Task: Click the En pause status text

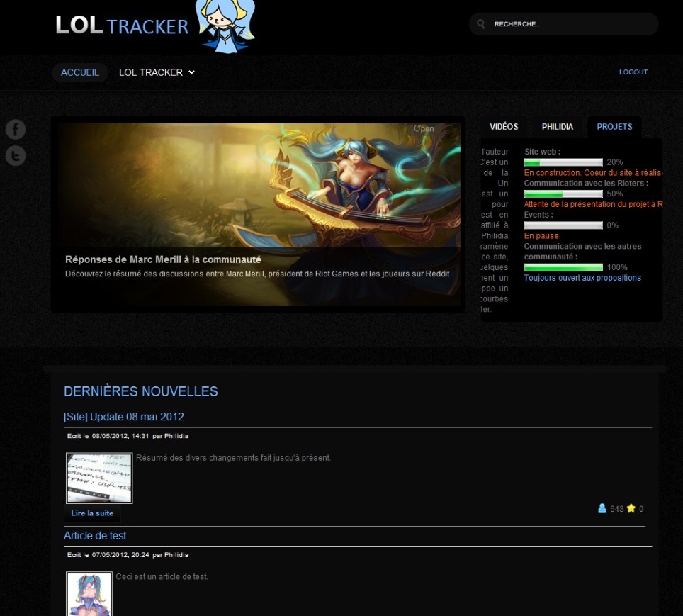Action: (541, 236)
